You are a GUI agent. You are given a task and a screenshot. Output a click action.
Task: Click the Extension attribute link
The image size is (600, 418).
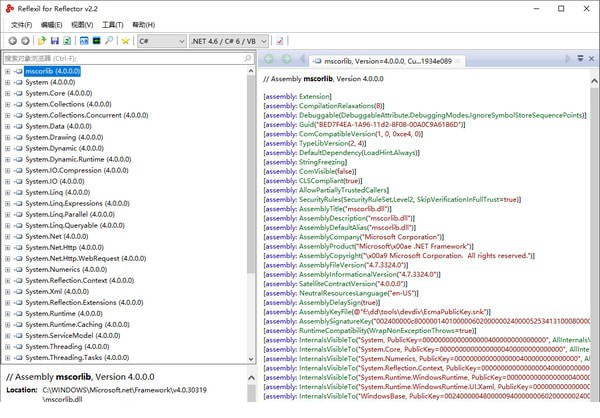coord(314,96)
